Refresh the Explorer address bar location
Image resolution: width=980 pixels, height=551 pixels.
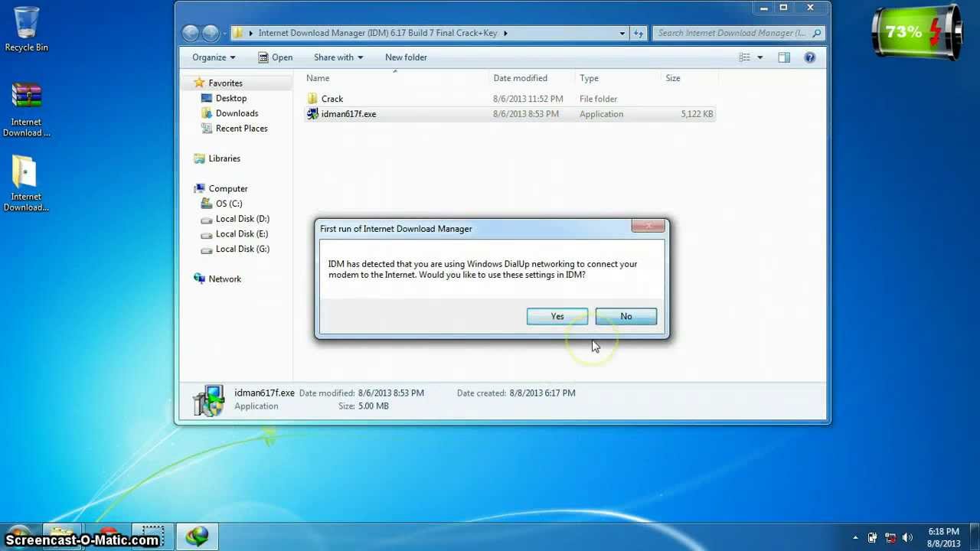tap(639, 33)
